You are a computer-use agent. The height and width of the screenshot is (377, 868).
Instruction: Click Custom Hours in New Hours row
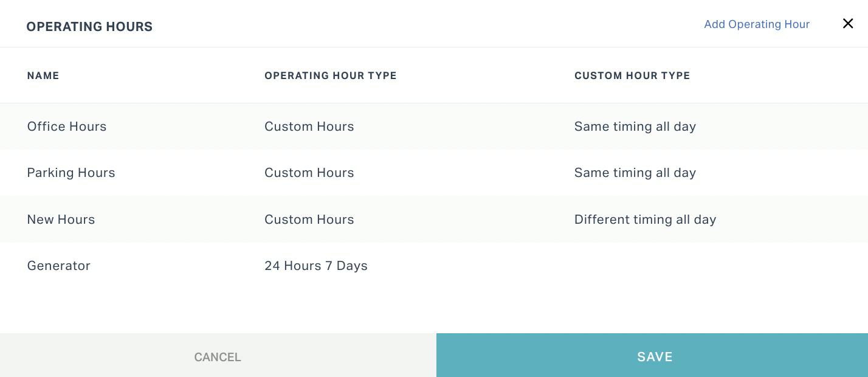(x=309, y=220)
